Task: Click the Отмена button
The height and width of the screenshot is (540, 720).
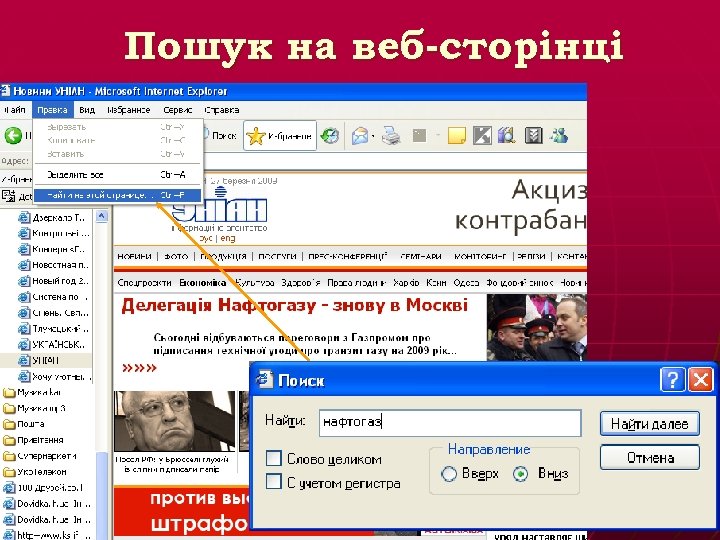Action: pos(650,457)
